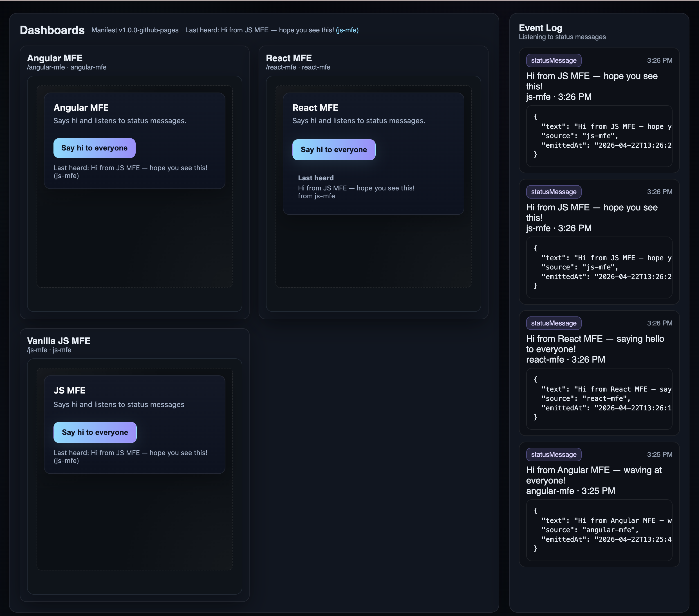Click the second statusMessage badge at 3:26 PM
699x616 pixels.
point(553,192)
